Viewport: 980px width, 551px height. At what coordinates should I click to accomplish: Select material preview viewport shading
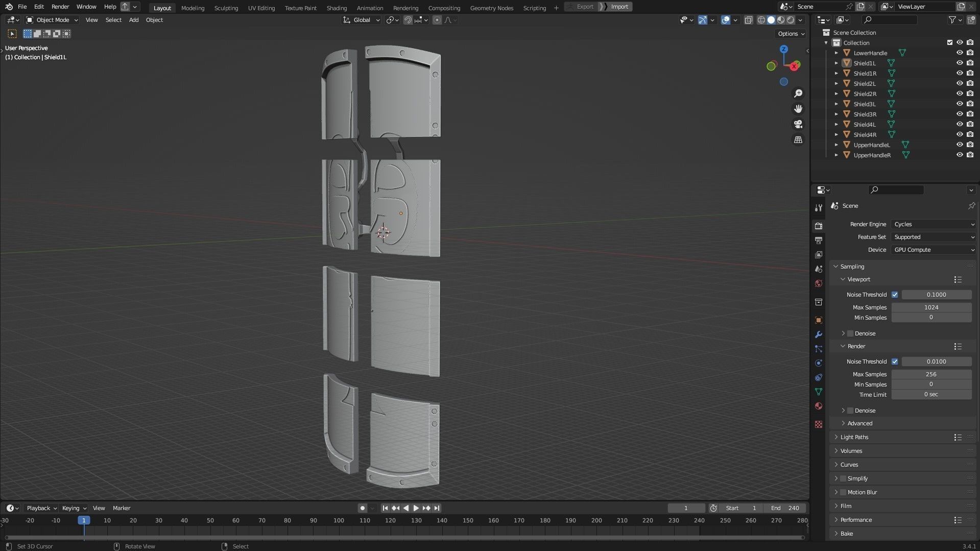coord(781,20)
